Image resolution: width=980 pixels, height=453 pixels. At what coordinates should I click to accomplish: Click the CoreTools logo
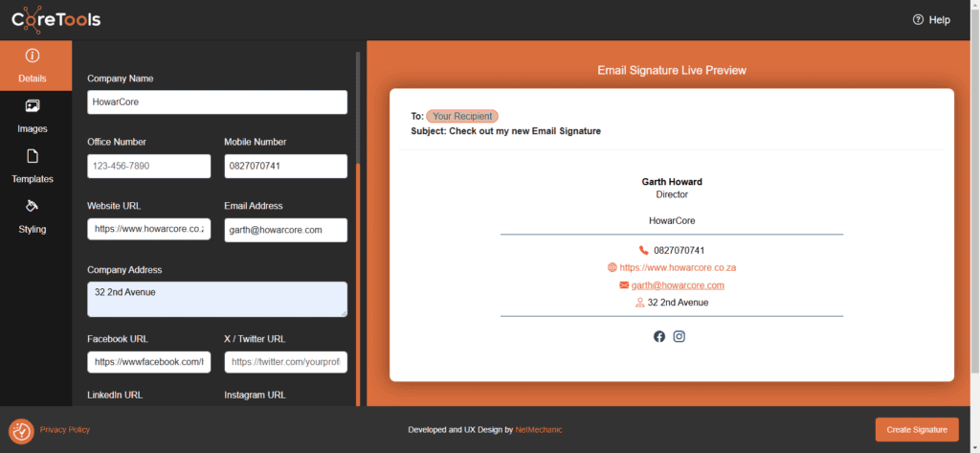click(x=56, y=19)
